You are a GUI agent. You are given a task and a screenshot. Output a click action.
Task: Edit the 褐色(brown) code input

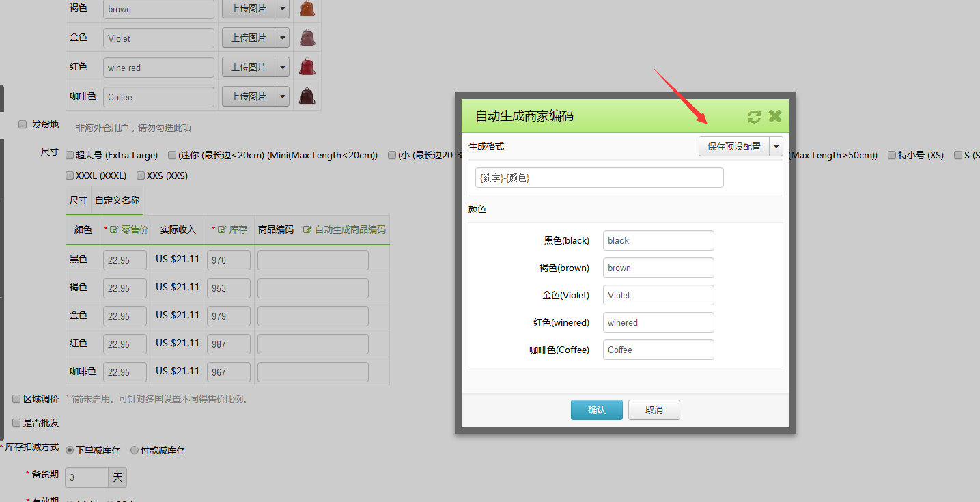point(658,268)
